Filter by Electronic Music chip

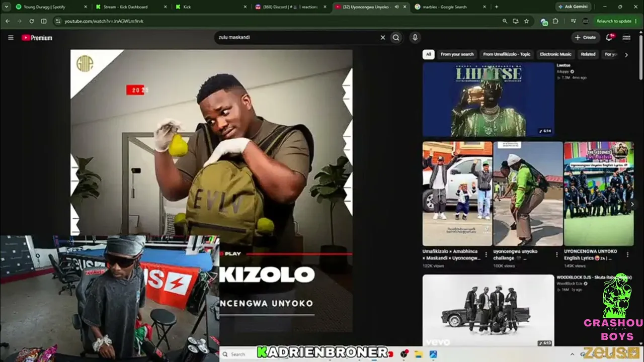[555, 54]
